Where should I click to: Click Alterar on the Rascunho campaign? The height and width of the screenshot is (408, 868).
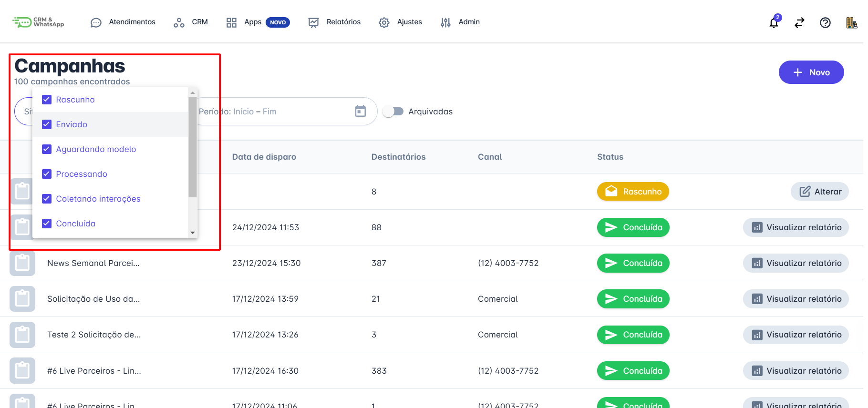click(820, 192)
